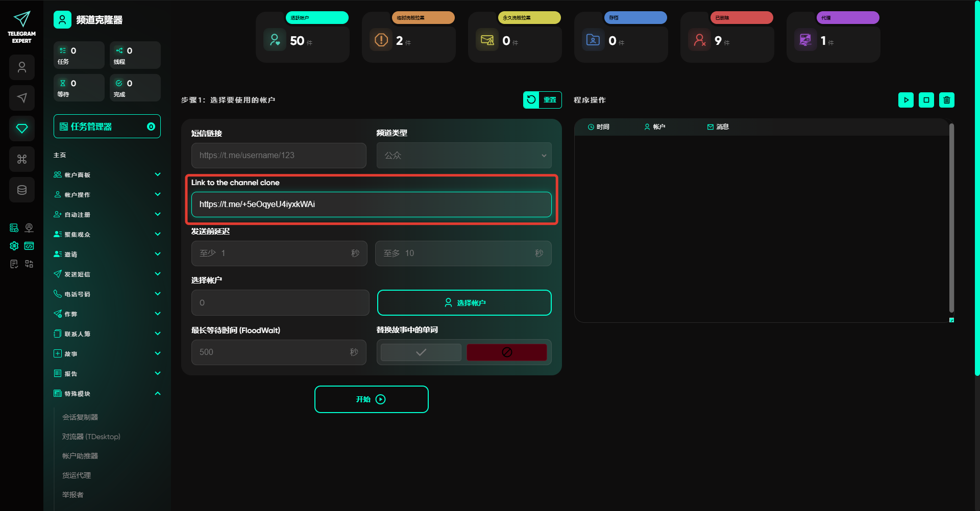The image size is (980, 511).
Task: Open the settings gear icon in sidebar
Action: [14, 246]
